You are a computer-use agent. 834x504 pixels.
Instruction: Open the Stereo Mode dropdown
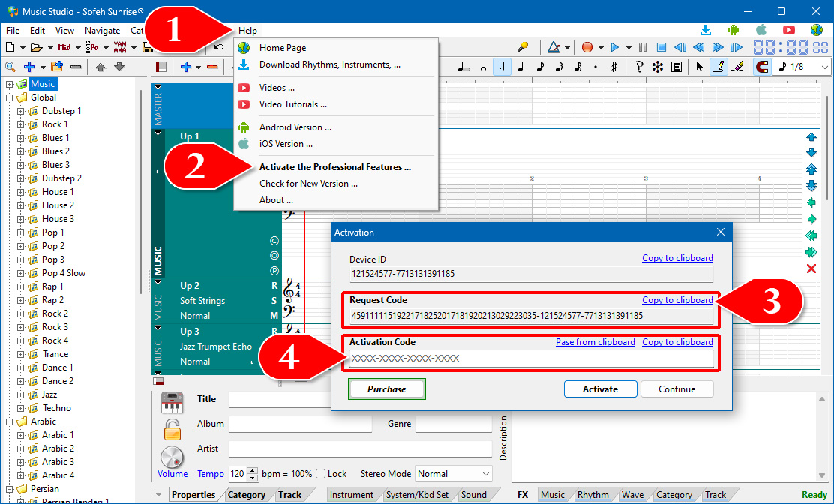tap(454, 474)
